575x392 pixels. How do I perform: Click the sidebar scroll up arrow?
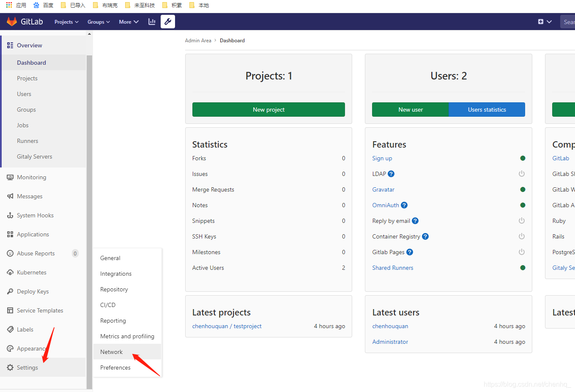coord(89,34)
